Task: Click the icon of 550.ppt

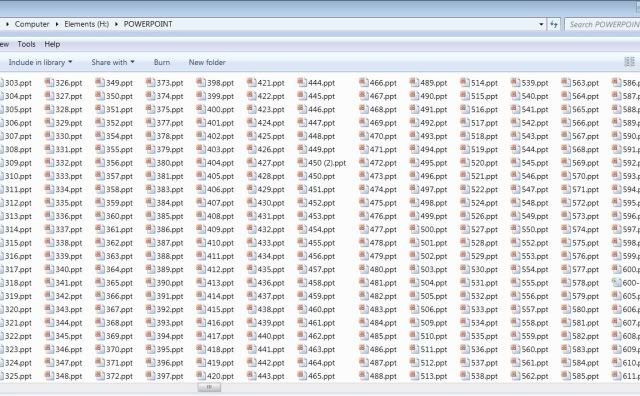Action: (516, 229)
